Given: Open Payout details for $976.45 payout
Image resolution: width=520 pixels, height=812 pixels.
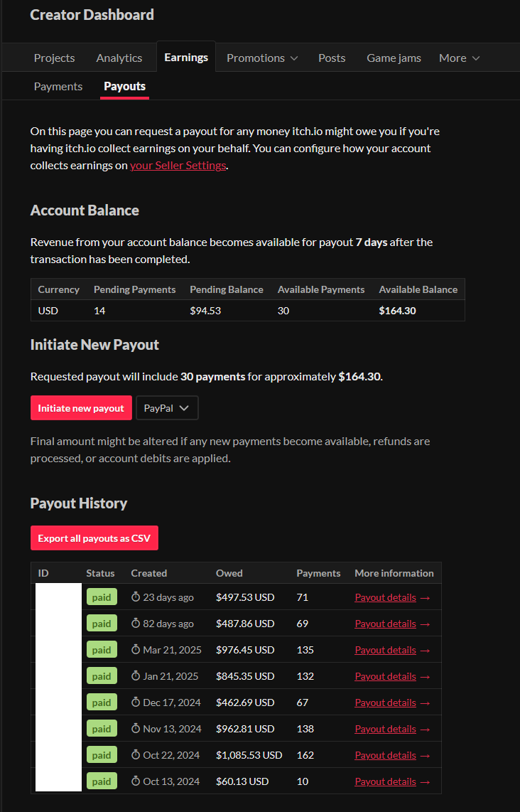Looking at the screenshot, I should (x=392, y=650).
